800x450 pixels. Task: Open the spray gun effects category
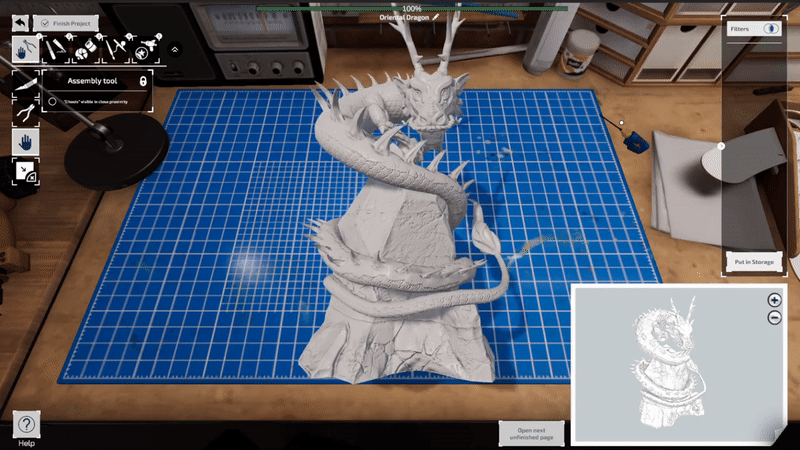click(x=147, y=49)
